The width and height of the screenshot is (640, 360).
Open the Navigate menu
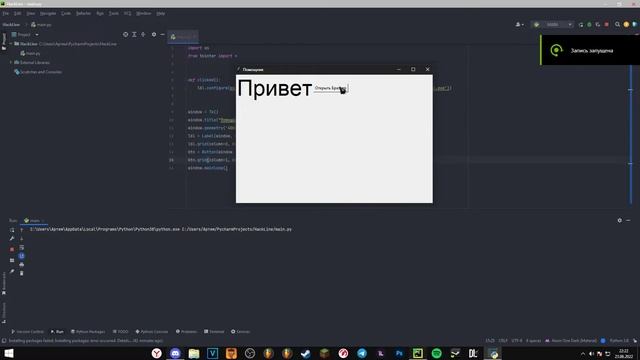[48, 13]
